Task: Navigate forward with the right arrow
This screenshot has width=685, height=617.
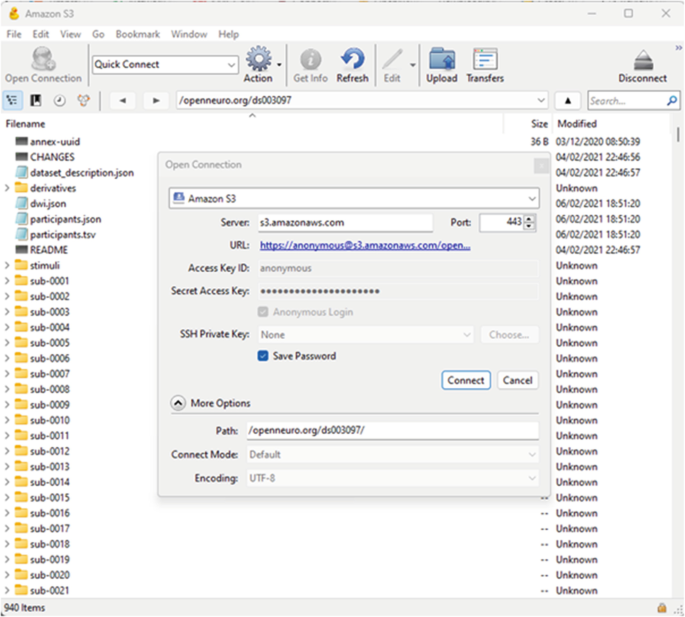Action: pyautogui.click(x=156, y=101)
